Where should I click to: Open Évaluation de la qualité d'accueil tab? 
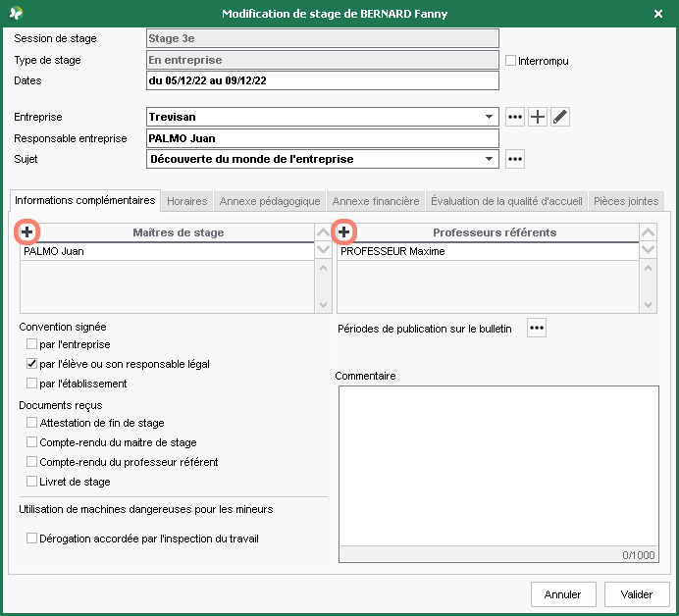coord(506,201)
